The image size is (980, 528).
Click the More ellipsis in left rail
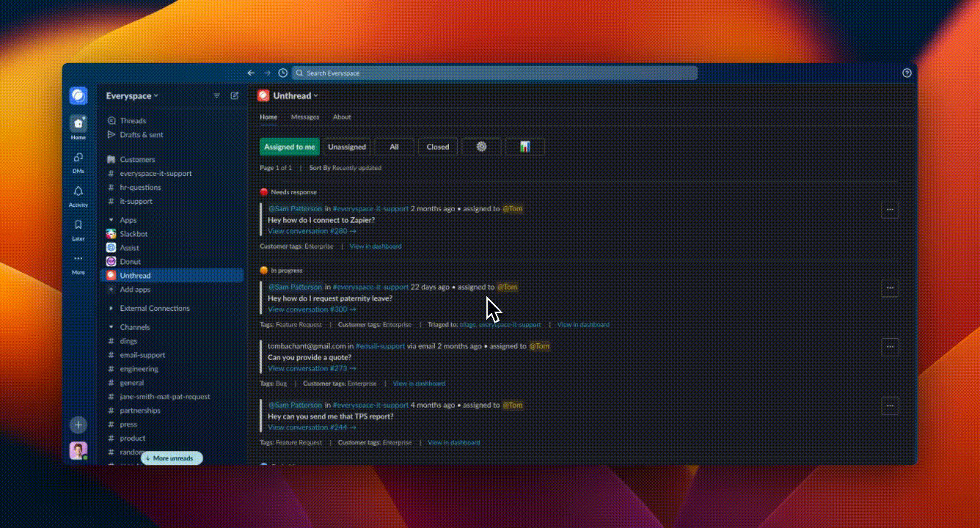pyautogui.click(x=78, y=263)
